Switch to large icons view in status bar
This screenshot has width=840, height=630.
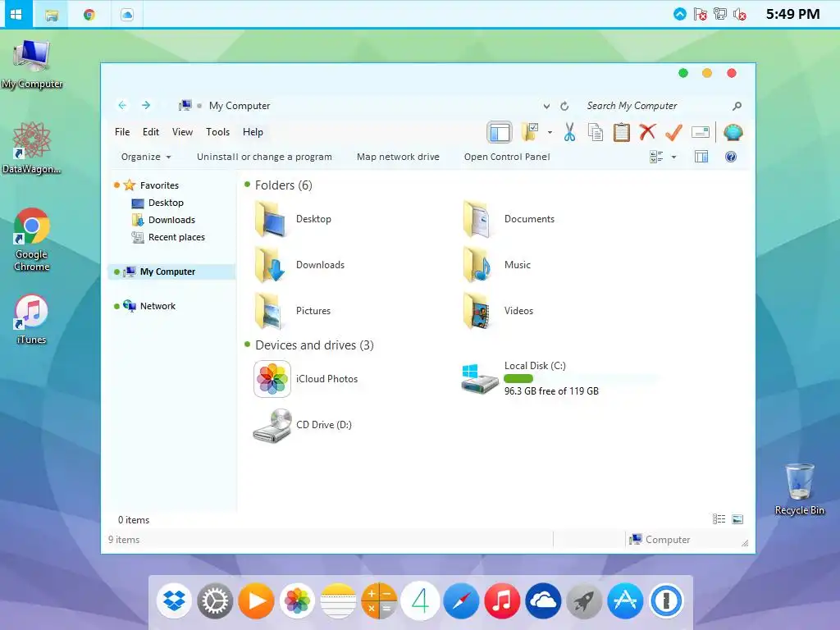[x=737, y=519]
